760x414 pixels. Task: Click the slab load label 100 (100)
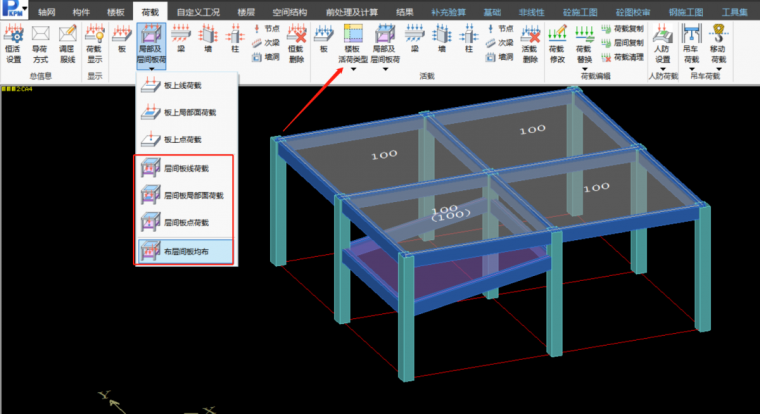coord(449,212)
